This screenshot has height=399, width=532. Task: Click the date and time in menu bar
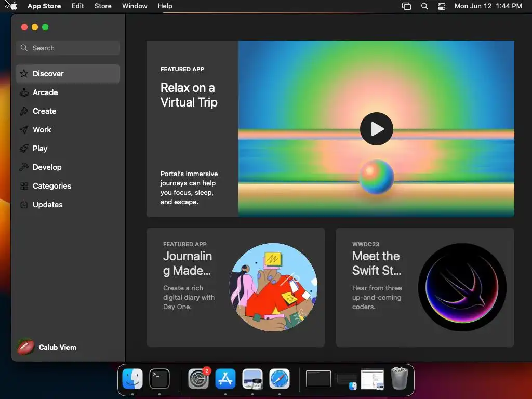(488, 6)
